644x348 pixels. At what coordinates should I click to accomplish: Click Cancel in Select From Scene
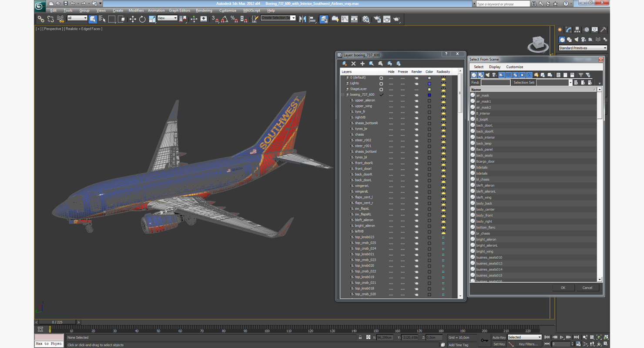[x=587, y=288]
